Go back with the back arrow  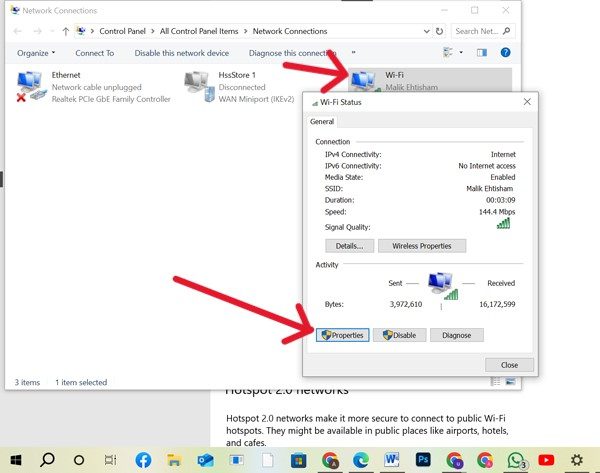click(x=18, y=31)
